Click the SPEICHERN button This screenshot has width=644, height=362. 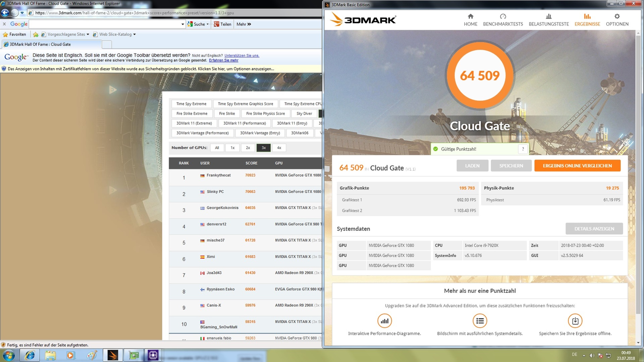(511, 166)
